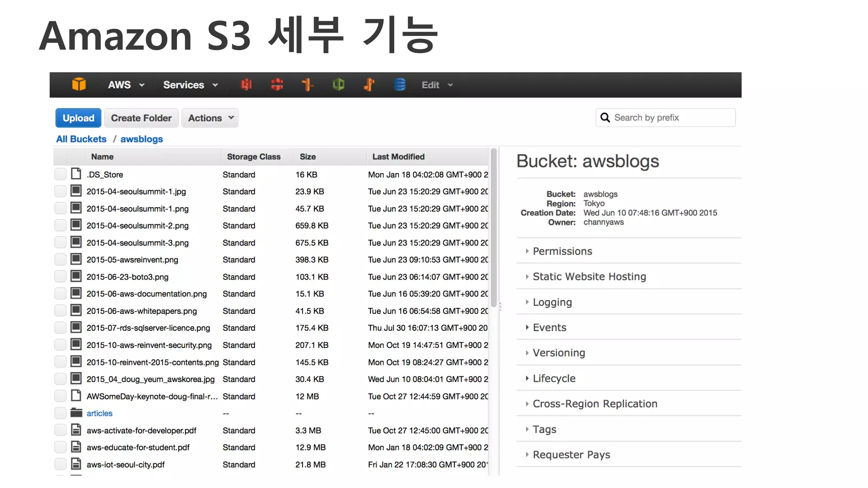Open the Edit menu in navbar

pyautogui.click(x=437, y=85)
